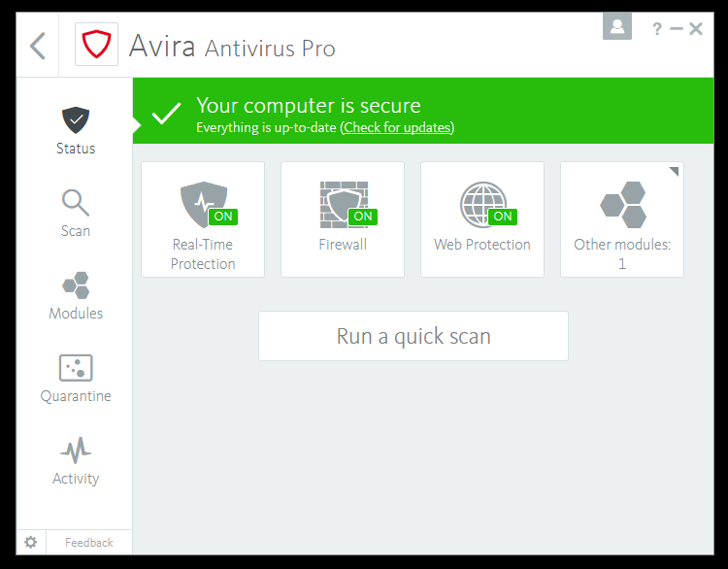Open the Quarantine section
728x569 pixels.
pyautogui.click(x=75, y=379)
